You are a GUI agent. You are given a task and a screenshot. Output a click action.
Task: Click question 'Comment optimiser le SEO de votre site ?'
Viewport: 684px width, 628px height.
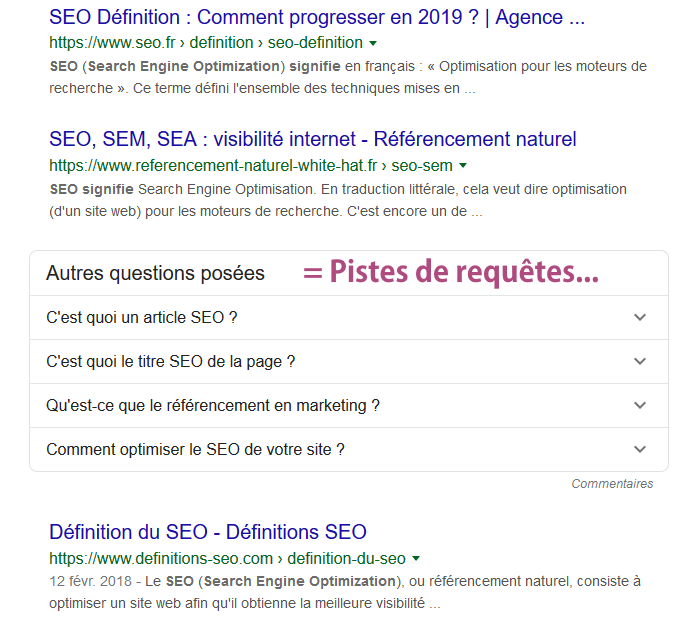click(x=195, y=450)
